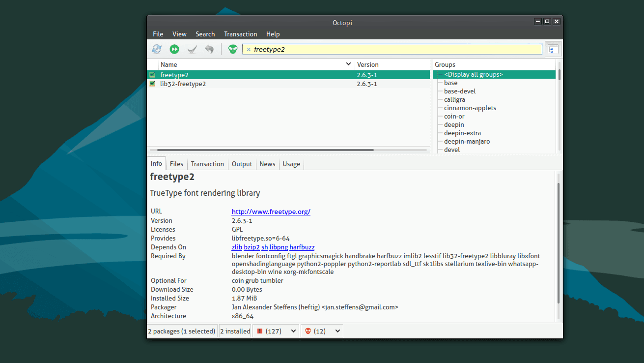The height and width of the screenshot is (363, 644).
Task: Follow the harfbuzz dependency link
Action: point(302,247)
